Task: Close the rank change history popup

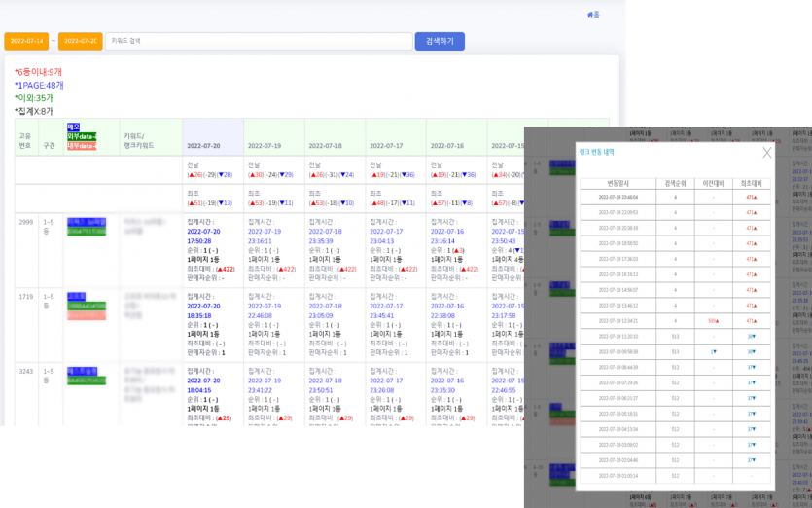Action: click(x=766, y=153)
